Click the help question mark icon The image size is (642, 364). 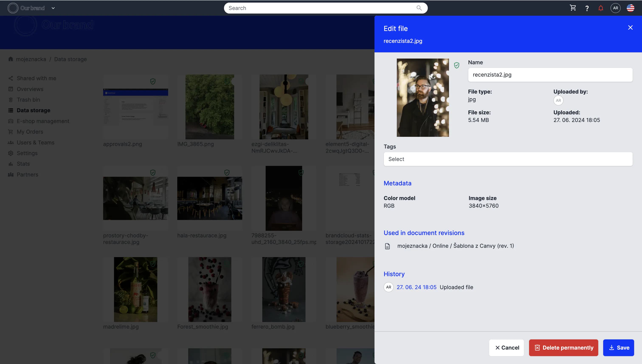point(587,8)
